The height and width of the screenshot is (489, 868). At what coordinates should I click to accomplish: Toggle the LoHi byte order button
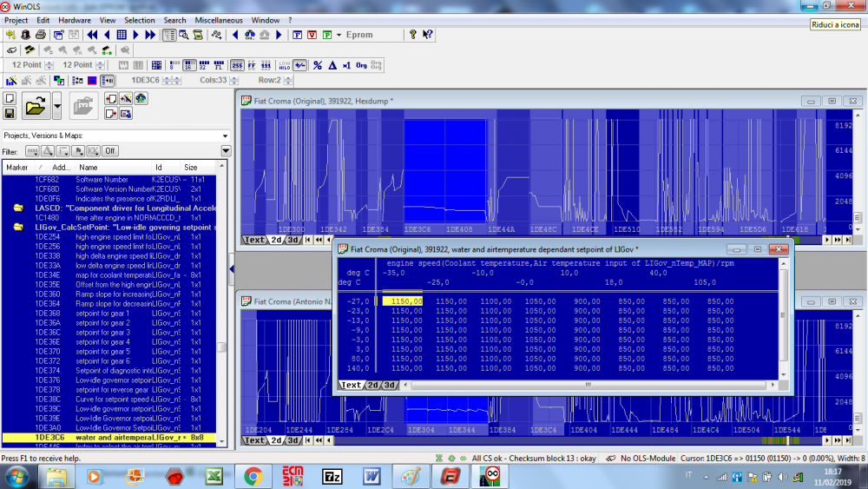tap(284, 65)
